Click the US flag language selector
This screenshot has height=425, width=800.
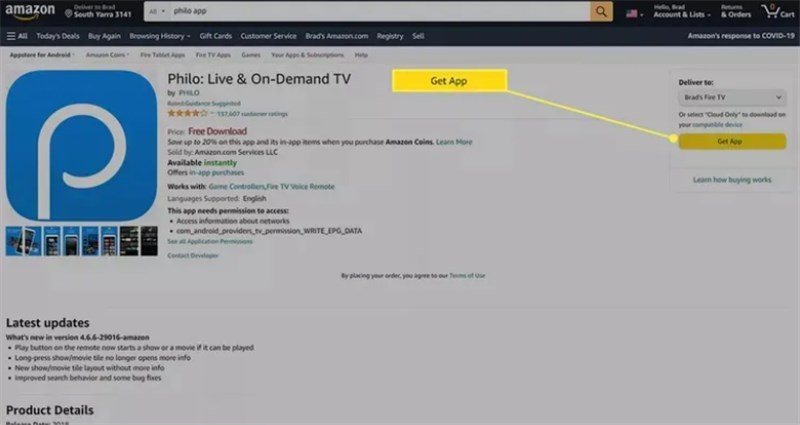coord(634,14)
